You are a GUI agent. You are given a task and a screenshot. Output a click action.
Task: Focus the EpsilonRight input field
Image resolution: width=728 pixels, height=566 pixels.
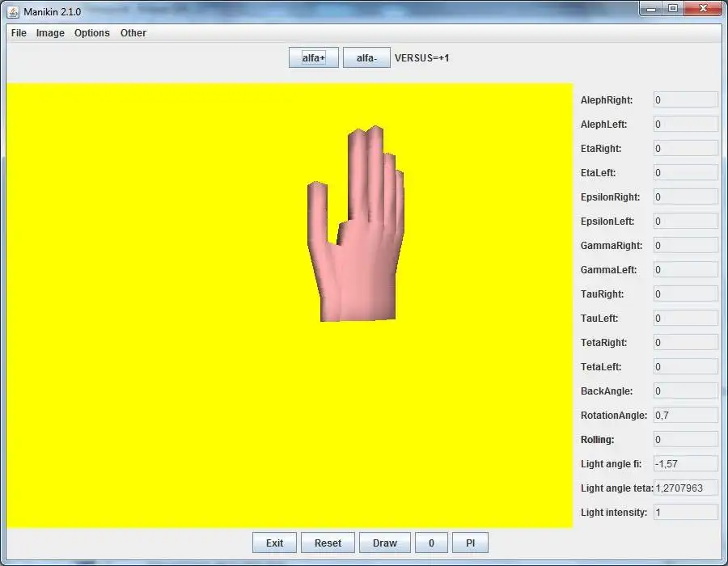686,197
